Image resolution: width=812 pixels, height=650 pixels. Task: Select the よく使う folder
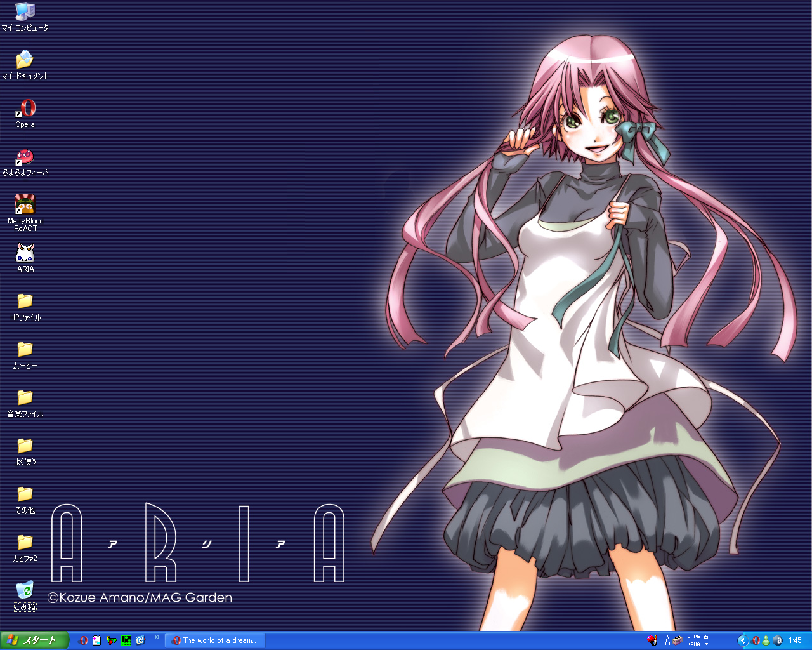[x=25, y=451]
